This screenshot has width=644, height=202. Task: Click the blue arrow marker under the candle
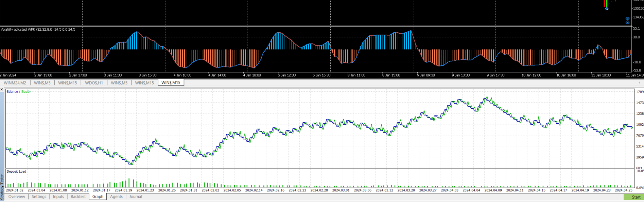[x=606, y=9]
